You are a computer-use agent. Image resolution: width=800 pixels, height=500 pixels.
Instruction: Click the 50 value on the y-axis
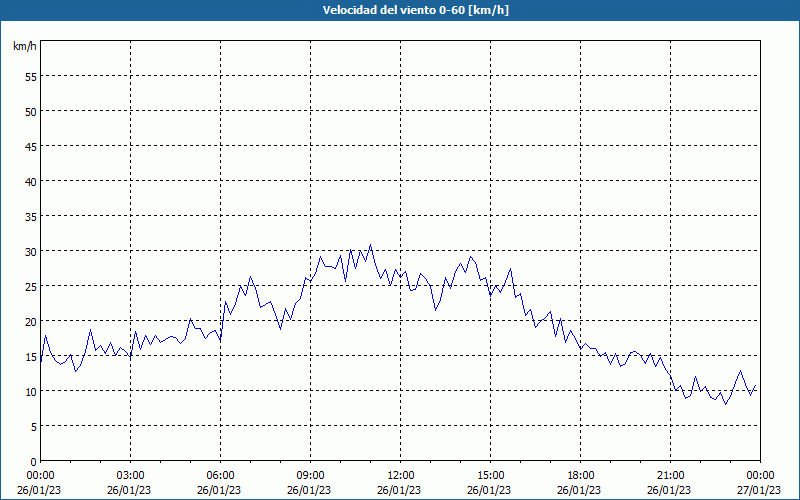(x=31, y=112)
